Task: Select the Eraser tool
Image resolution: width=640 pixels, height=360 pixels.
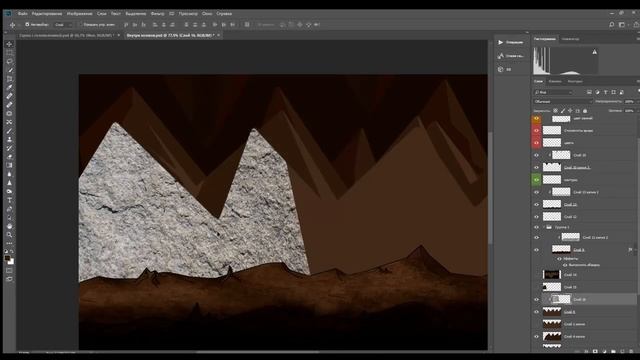Action: tap(9, 156)
